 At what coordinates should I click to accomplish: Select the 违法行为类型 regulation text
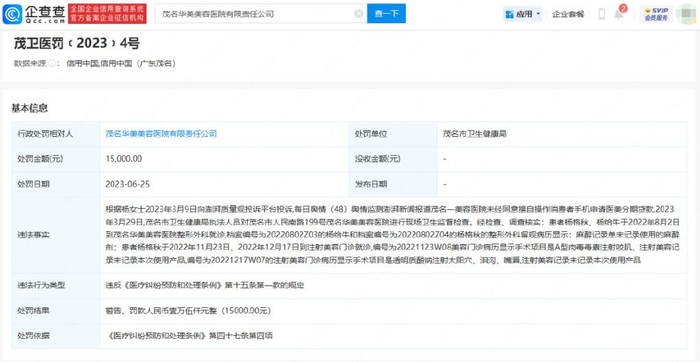(x=204, y=285)
